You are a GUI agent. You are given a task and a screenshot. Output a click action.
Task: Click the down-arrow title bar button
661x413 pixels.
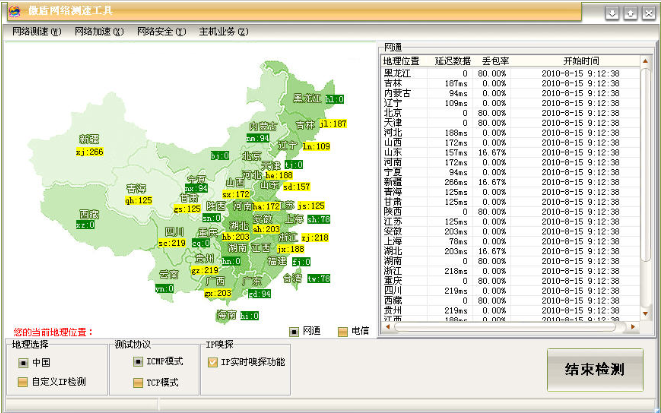tap(612, 13)
